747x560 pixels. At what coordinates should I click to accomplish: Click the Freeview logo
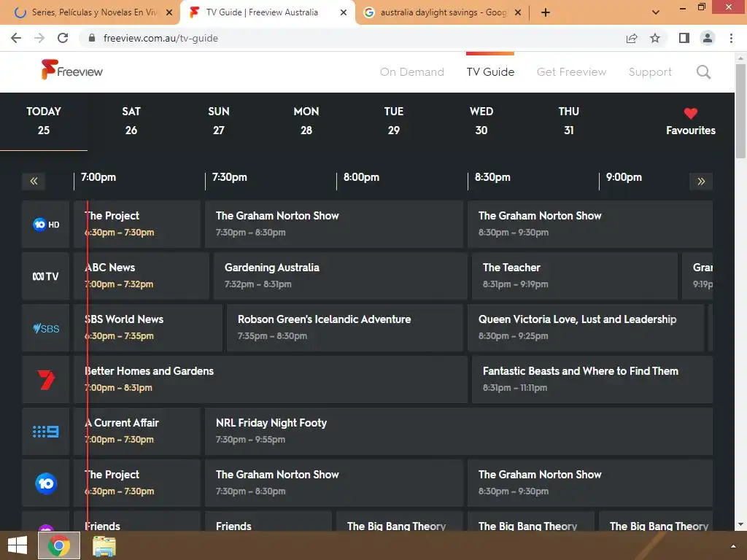71,70
